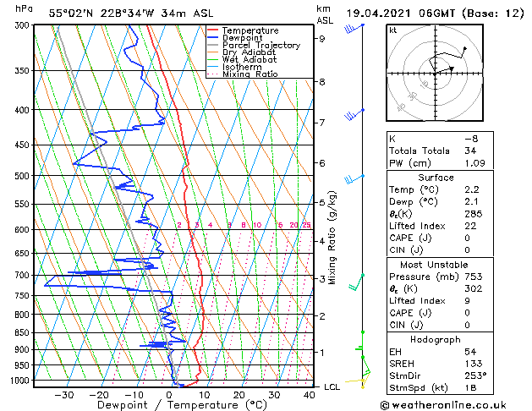Click the 40 temperature axis tick label
The width and height of the screenshot is (532, 411).
(x=309, y=395)
